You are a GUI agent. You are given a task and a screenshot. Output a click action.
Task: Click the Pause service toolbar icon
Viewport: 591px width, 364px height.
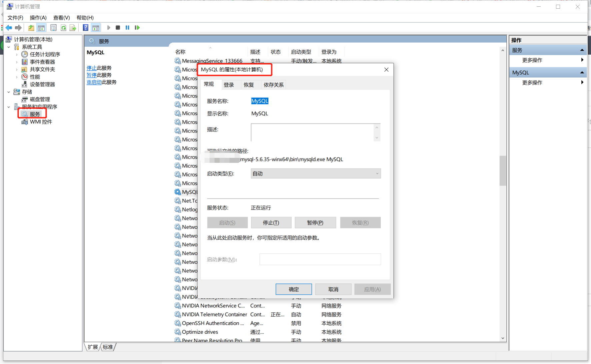click(x=127, y=28)
